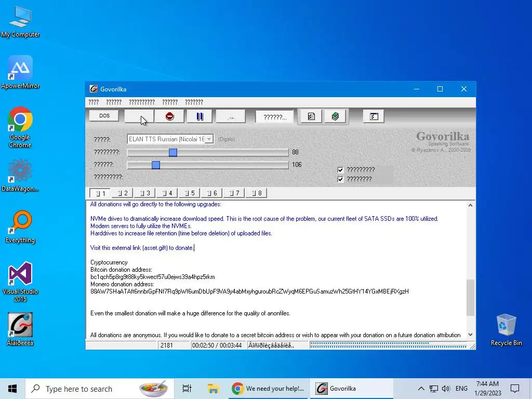Click the "Bitcoin donation address:" label line
Image resolution: width=532 pixels, height=399 pixels.
pyautogui.click(x=121, y=270)
